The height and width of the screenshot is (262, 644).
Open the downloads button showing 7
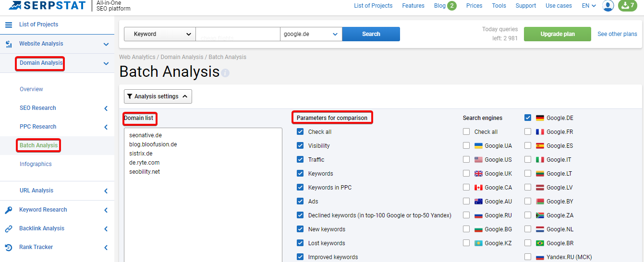pos(627,6)
